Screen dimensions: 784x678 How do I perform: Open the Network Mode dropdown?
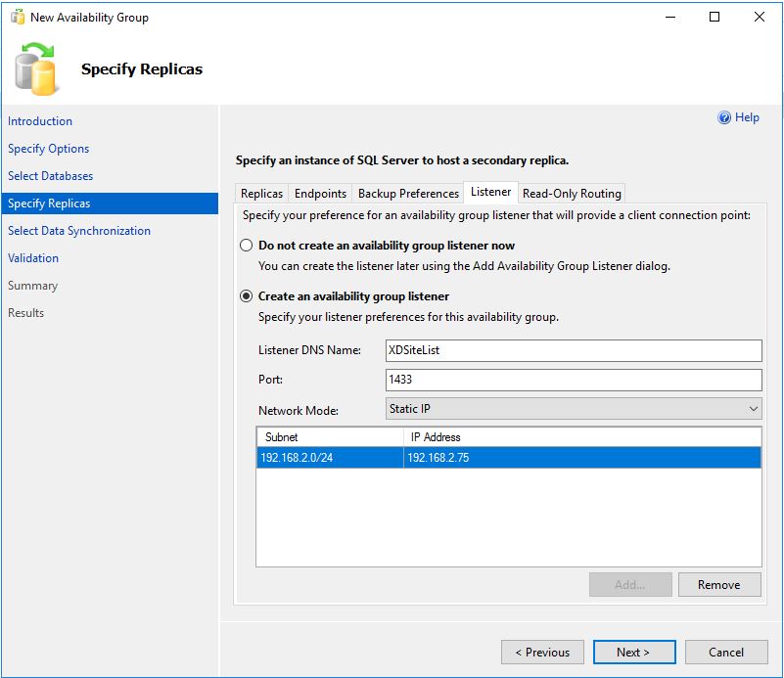pyautogui.click(x=754, y=406)
